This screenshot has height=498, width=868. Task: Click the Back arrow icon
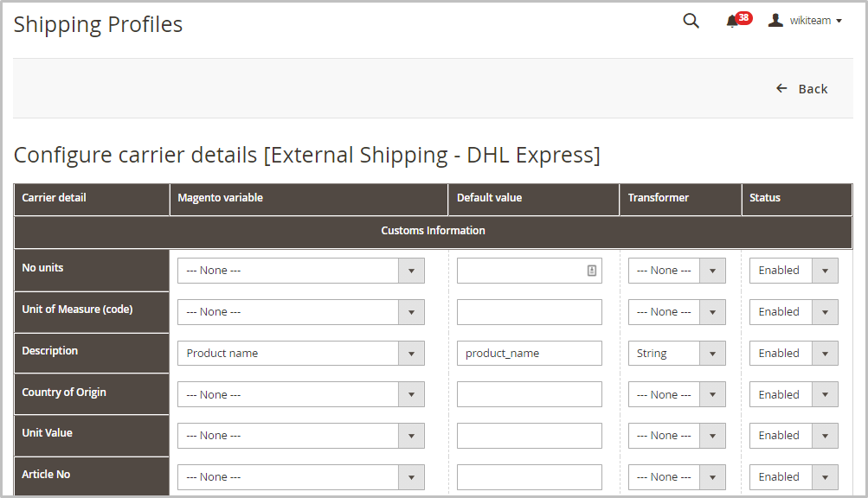(781, 88)
